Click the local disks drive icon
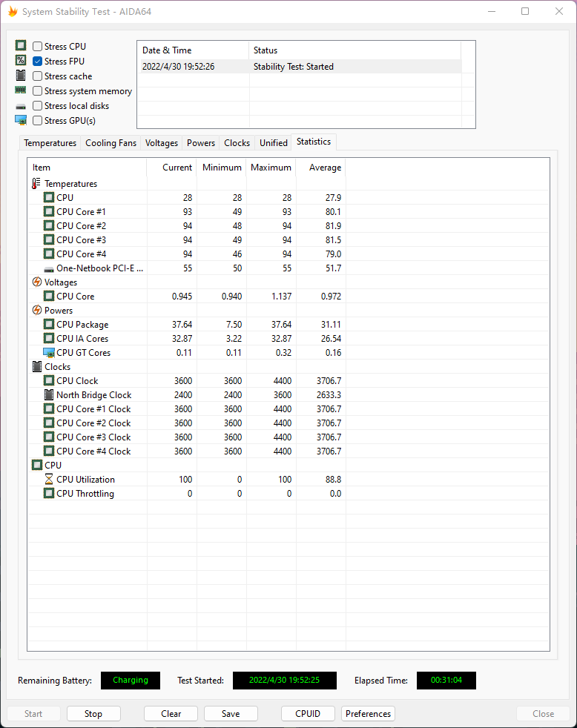 pyautogui.click(x=21, y=107)
